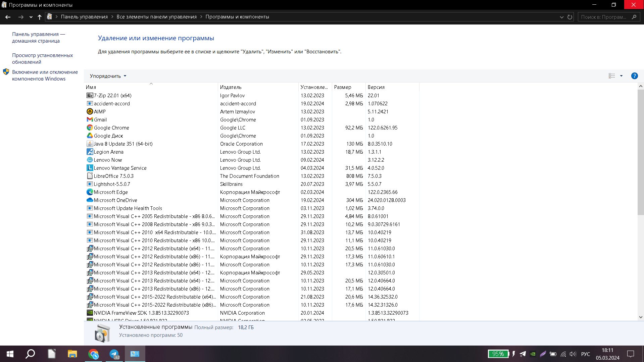Sort the list by the Версия column
The image size is (644, 362).
tap(392, 87)
